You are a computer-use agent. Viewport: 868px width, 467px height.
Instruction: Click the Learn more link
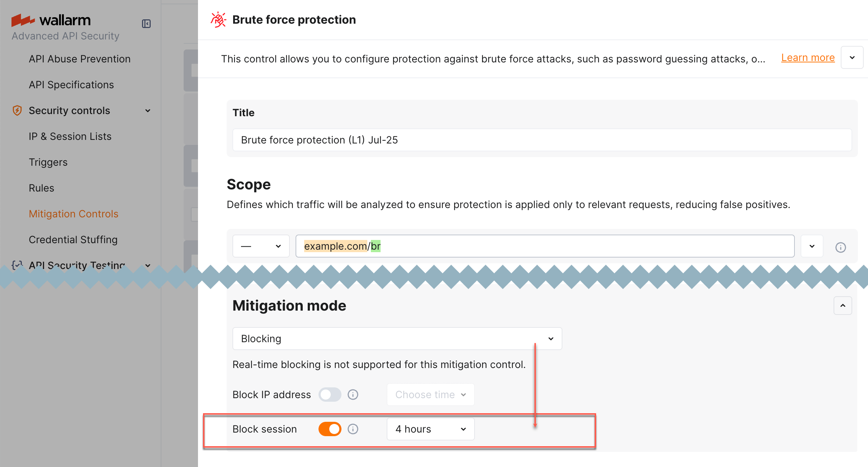pyautogui.click(x=808, y=57)
